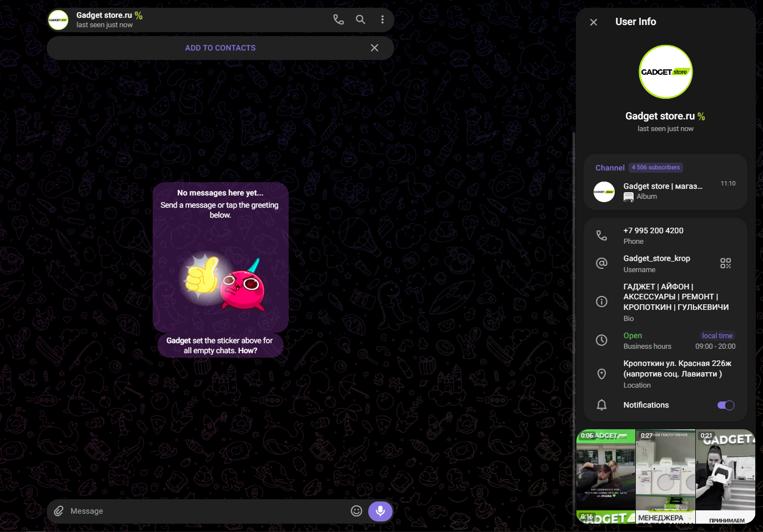Viewport: 763px width, 532px height.
Task: Record a voice message with microphone button
Action: [x=380, y=511]
